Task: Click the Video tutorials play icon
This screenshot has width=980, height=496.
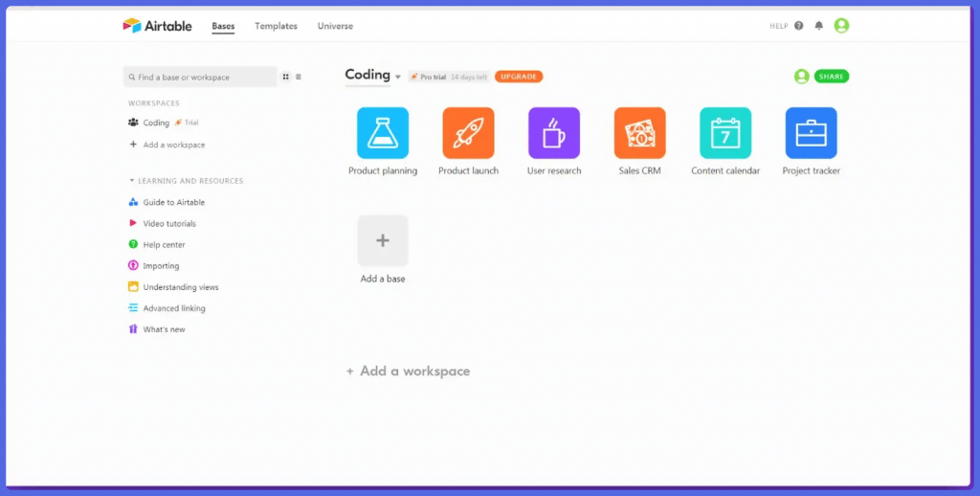Action: pos(132,223)
